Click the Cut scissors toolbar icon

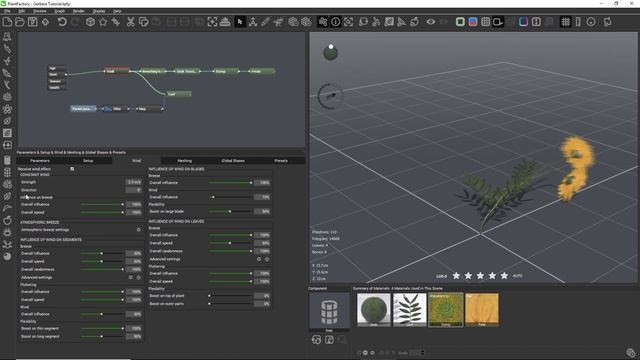[131, 22]
